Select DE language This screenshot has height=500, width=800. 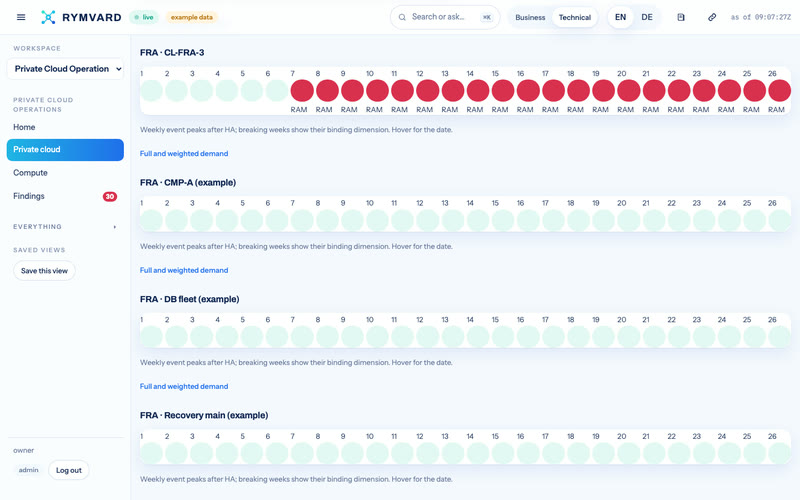[647, 17]
